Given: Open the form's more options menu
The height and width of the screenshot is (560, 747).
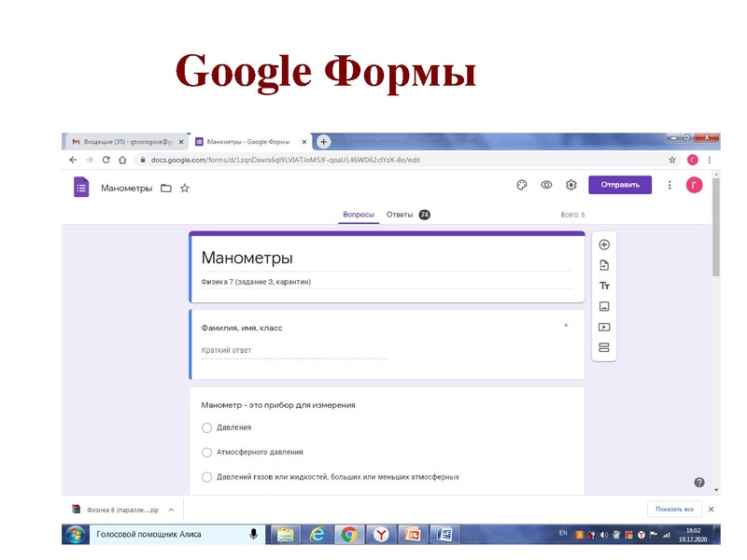Looking at the screenshot, I should 669,186.
